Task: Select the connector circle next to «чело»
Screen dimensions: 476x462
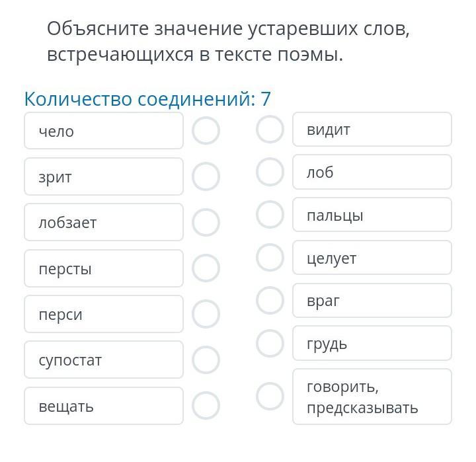Action: 206,130
